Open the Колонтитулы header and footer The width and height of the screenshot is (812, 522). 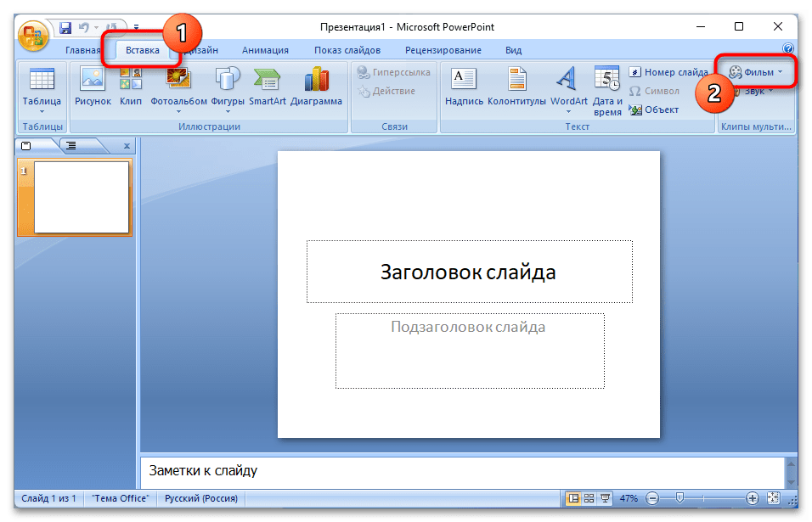tap(516, 86)
